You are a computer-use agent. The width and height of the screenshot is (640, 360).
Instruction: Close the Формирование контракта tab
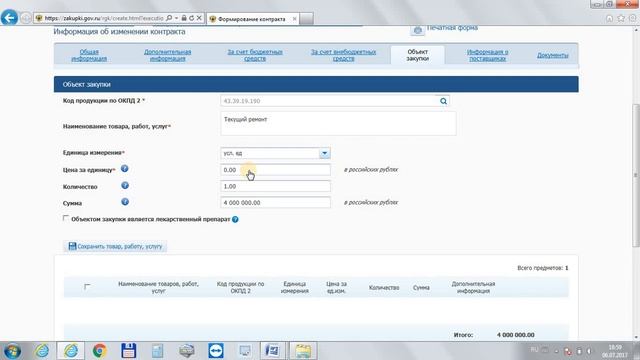coord(294,19)
